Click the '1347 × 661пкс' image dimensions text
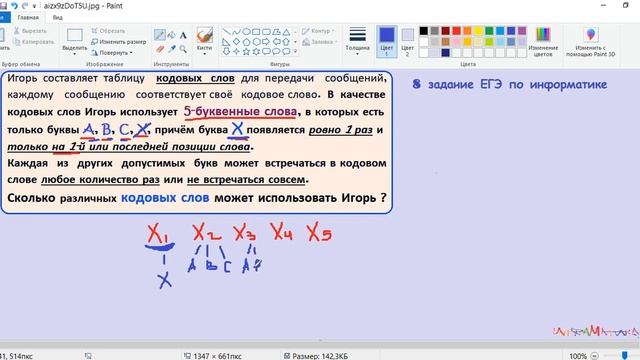640x360 pixels. [x=217, y=356]
